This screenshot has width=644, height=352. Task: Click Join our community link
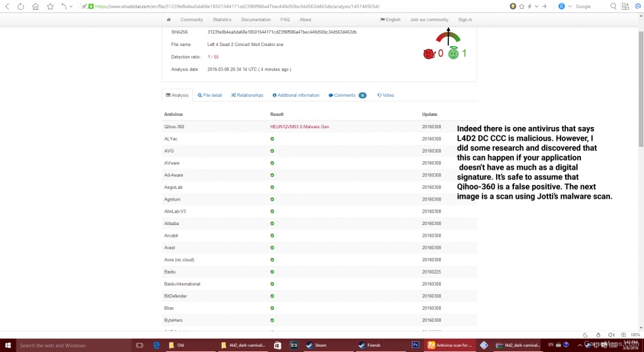pyautogui.click(x=429, y=19)
